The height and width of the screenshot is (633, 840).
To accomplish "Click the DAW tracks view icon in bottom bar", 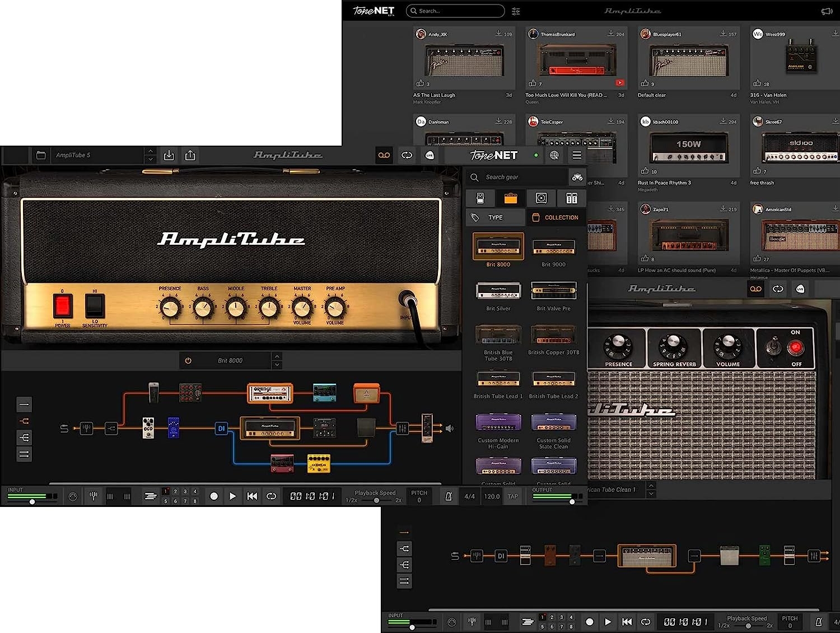I will pos(150,496).
